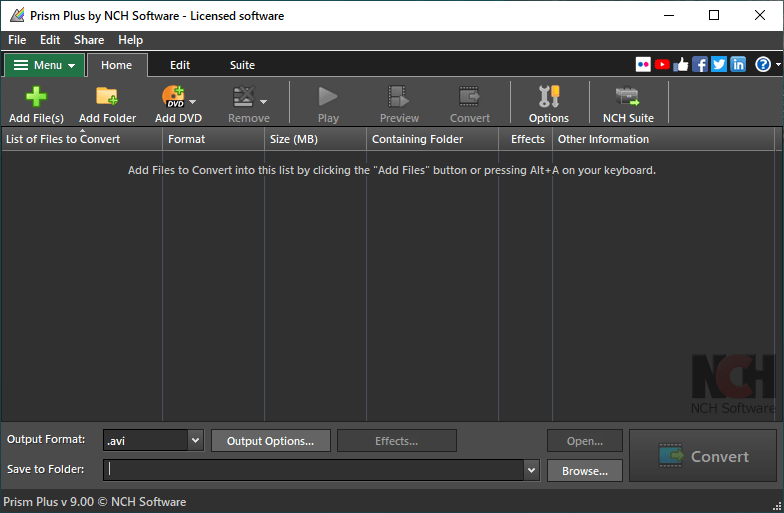Click the Browse... button

point(584,470)
